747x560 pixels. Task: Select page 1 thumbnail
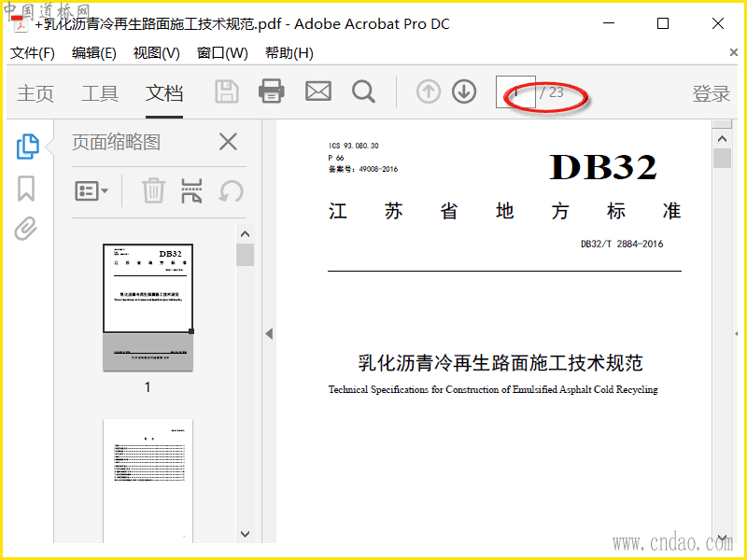pyautogui.click(x=148, y=308)
